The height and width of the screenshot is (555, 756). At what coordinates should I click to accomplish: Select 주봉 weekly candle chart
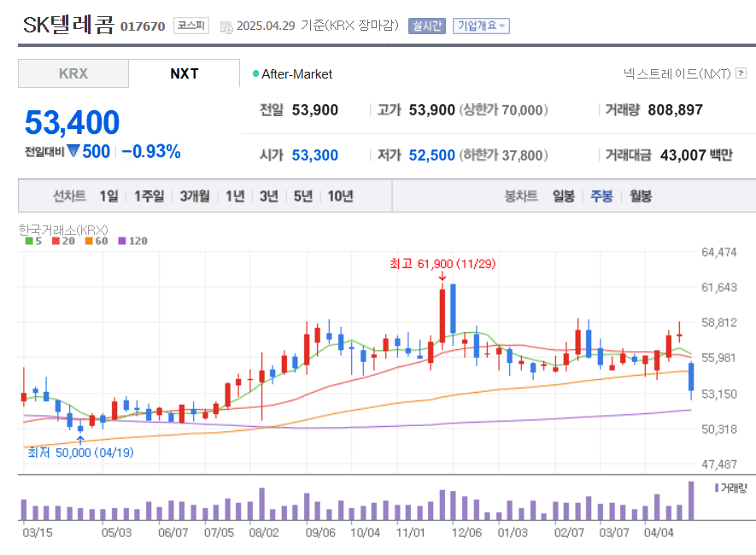pyautogui.click(x=601, y=196)
